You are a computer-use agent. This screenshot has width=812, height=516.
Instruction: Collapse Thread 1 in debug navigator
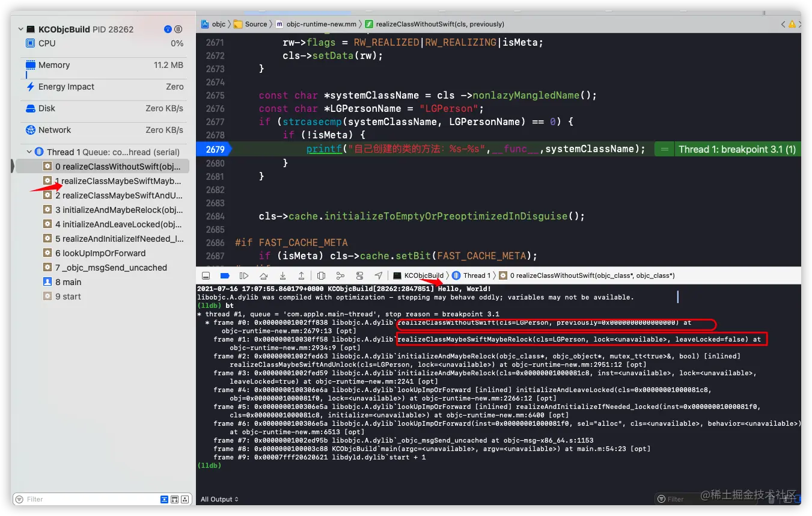point(29,152)
